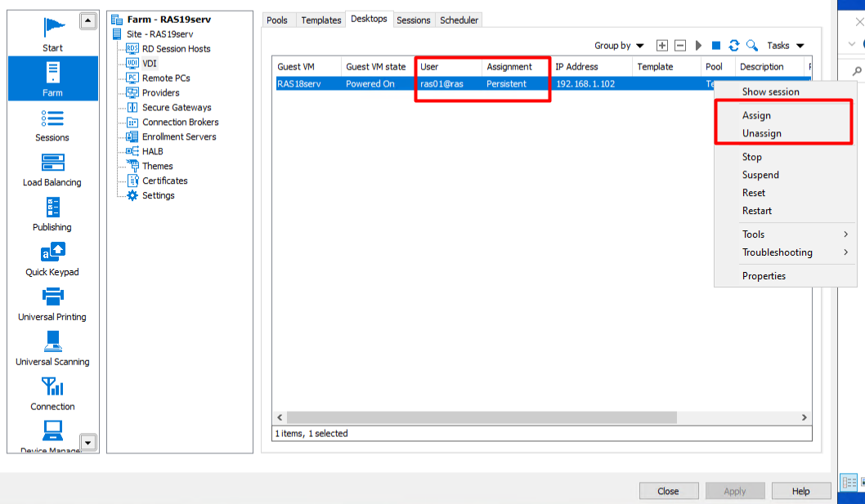Viewport: 865px width, 504px height.
Task: Open the Group by dropdown
Action: pos(619,46)
